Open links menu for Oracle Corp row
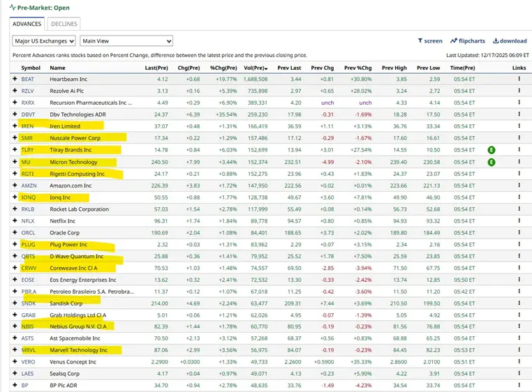The height and width of the screenshot is (392, 532). (x=519, y=232)
